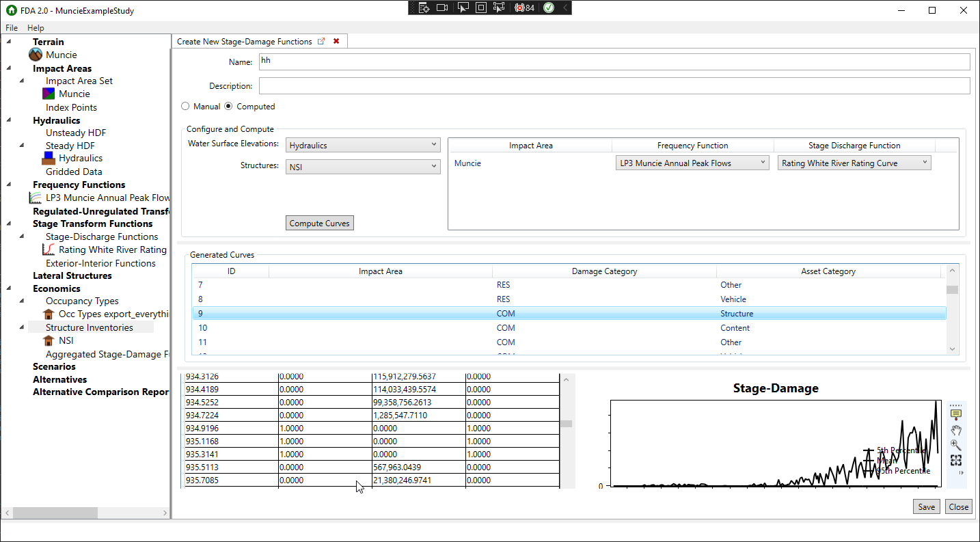Screen dimensions: 980x542
Task: Collapse the chart toolbar with its arrow
Action: pyautogui.click(x=961, y=472)
